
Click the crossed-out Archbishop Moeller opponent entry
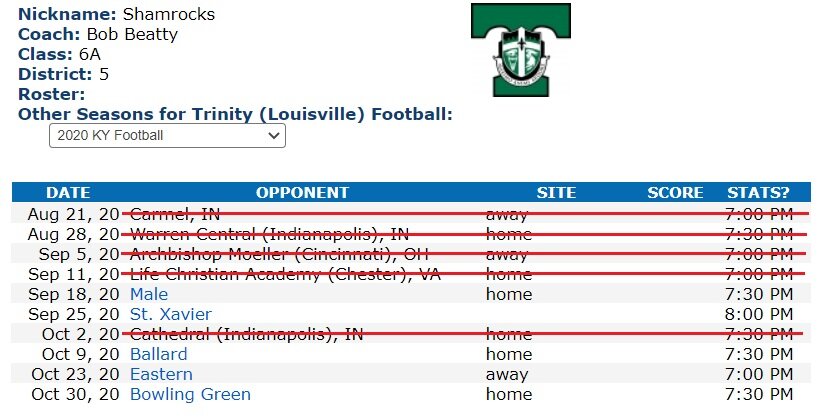(279, 254)
